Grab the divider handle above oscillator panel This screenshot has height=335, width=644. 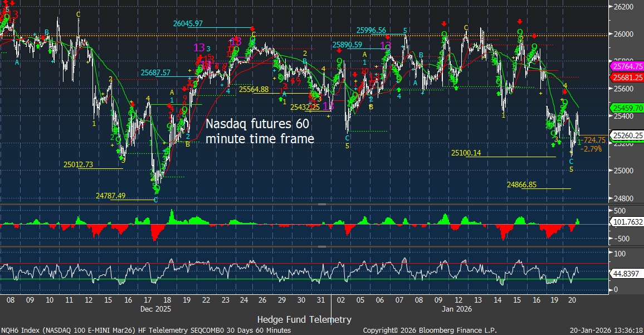click(x=321, y=246)
